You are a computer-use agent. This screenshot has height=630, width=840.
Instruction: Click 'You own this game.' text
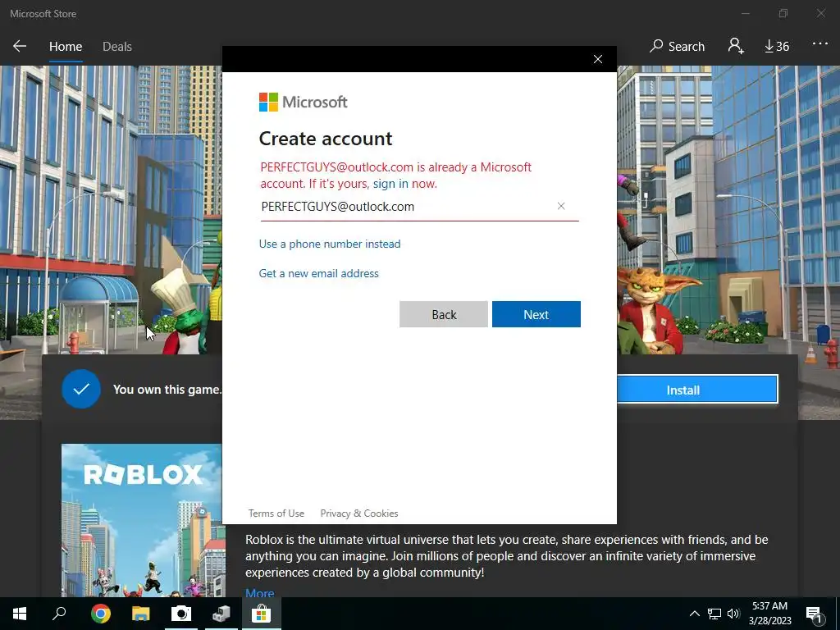[x=167, y=390]
